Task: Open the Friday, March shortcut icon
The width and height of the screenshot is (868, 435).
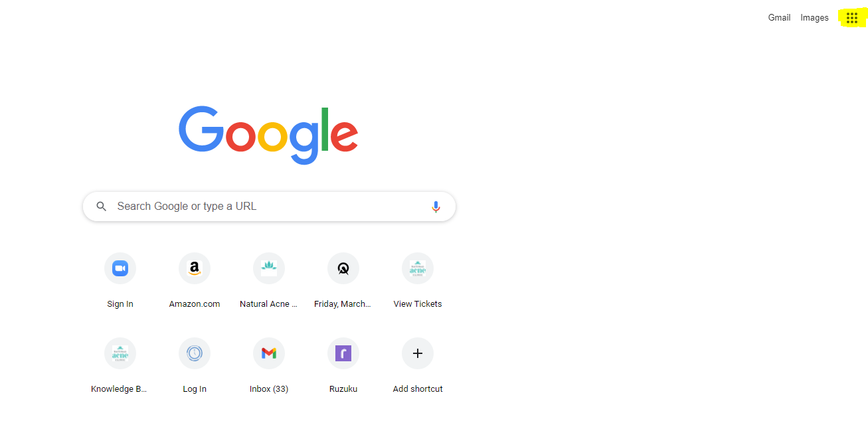Action: pyautogui.click(x=343, y=268)
